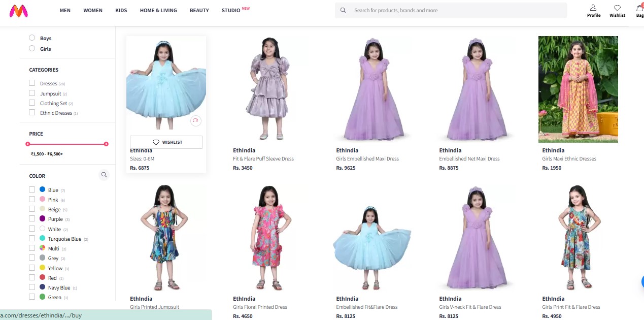This screenshot has height=320, width=644.
Task: Check the Dresses category checkbox
Action: [x=32, y=83]
